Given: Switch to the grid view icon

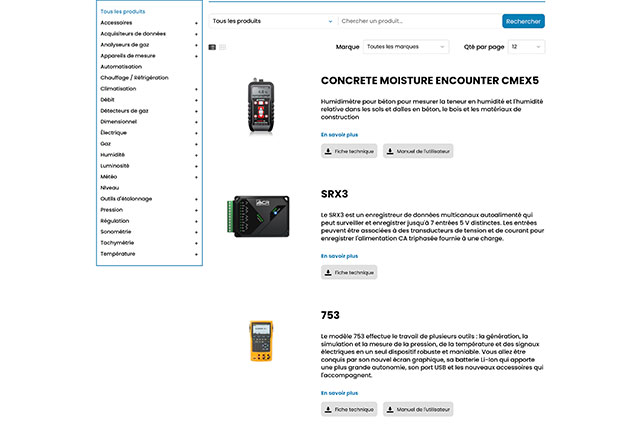Looking at the screenshot, I should (x=222, y=47).
